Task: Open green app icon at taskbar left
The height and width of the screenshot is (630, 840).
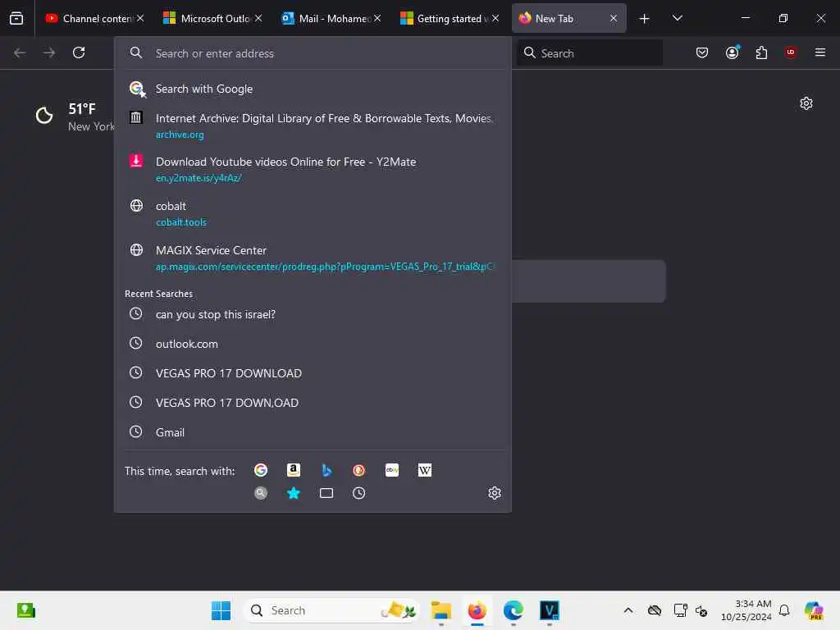Action: coord(25,610)
